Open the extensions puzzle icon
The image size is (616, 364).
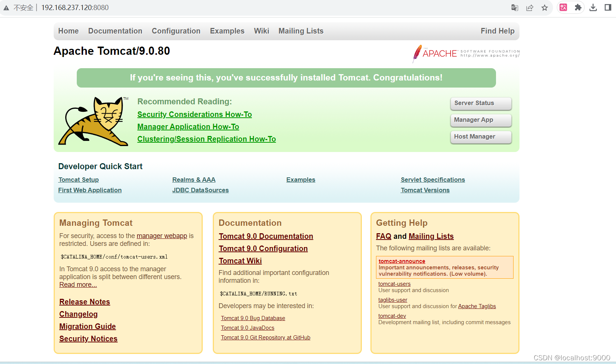point(578,7)
